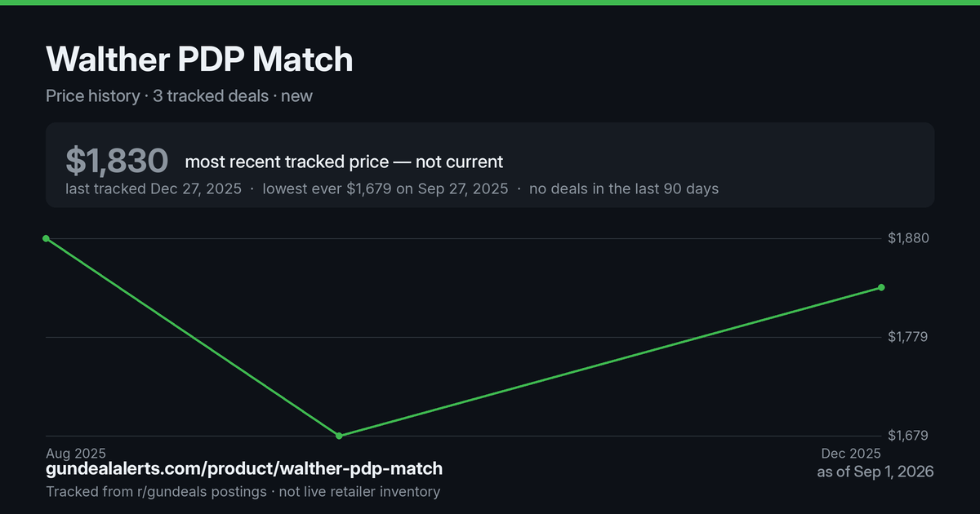Click the $1,880 axis label
980x514 pixels.
click(x=908, y=238)
